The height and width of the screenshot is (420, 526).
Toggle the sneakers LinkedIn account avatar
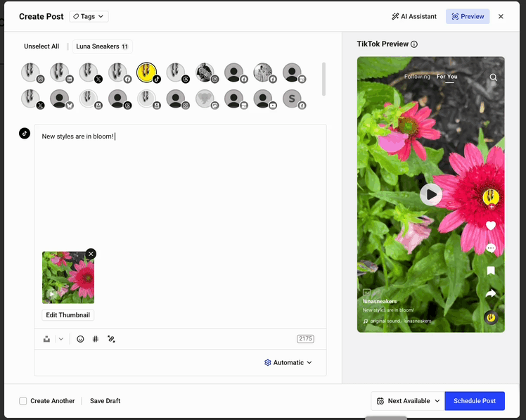coord(61,72)
